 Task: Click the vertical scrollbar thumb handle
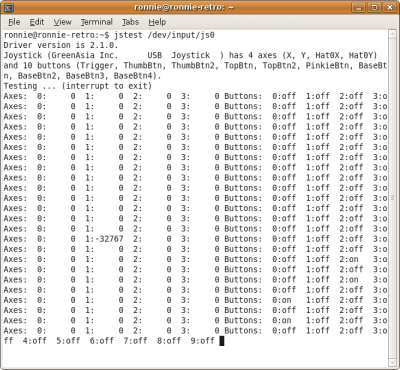point(393,198)
